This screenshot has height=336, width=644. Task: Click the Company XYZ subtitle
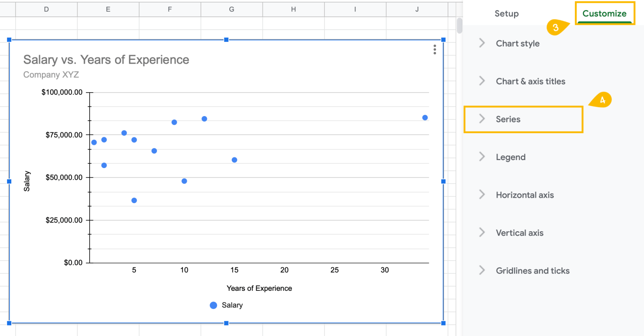point(51,75)
